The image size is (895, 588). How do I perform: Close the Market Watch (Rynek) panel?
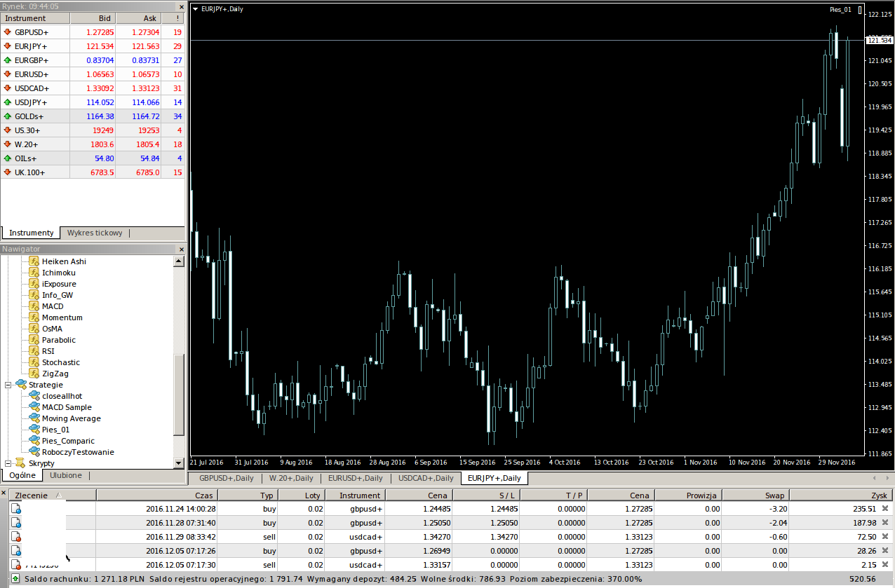182,6
